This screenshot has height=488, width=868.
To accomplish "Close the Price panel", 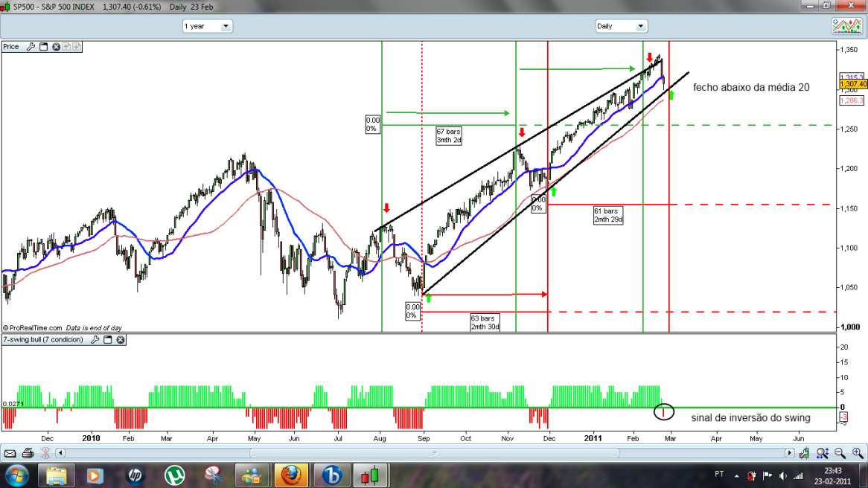I will click(56, 47).
